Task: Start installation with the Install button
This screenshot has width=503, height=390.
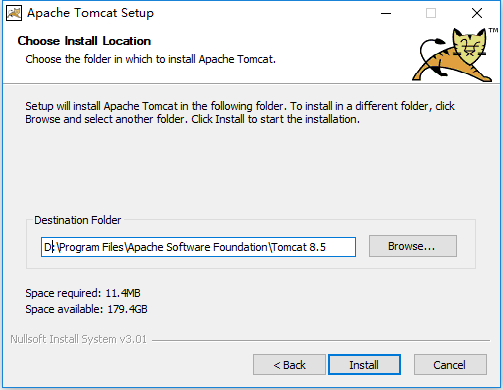Action: 364,365
